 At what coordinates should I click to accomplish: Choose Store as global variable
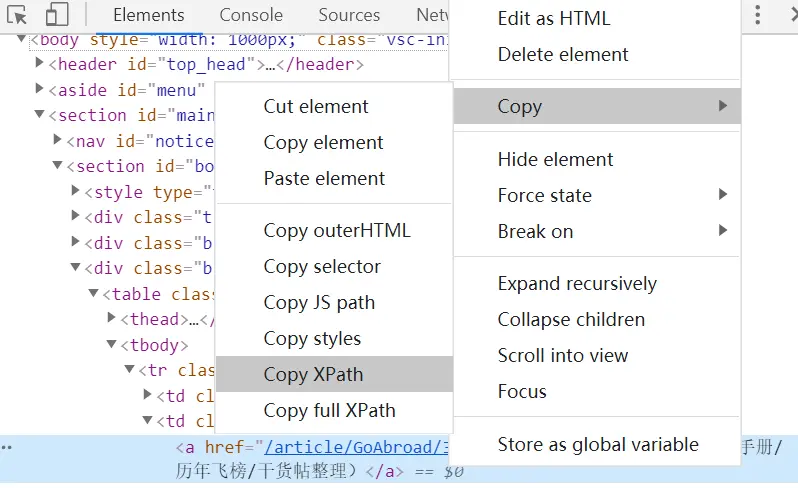(x=598, y=445)
